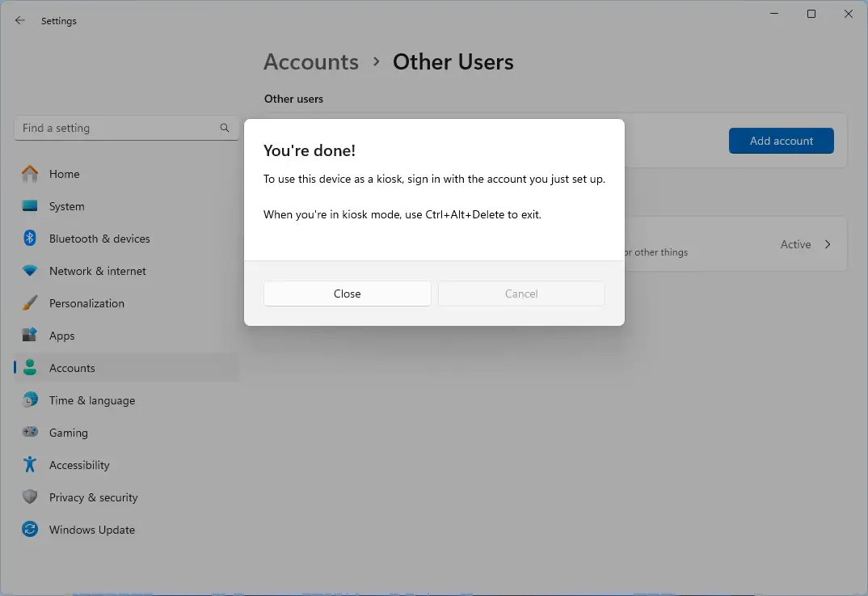The image size is (868, 596).
Task: Click the Windows Update refresh icon
Action: coord(30,530)
